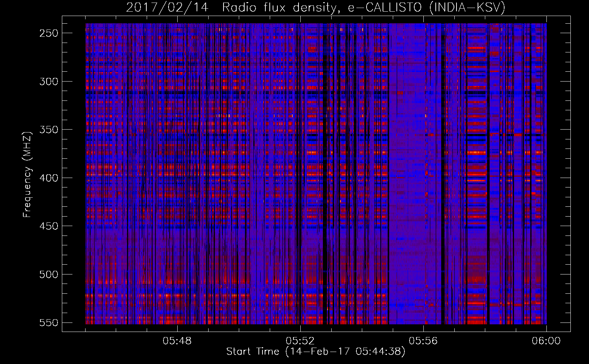Click the 350 frequency tick label
The image size is (589, 364).
[48, 130]
